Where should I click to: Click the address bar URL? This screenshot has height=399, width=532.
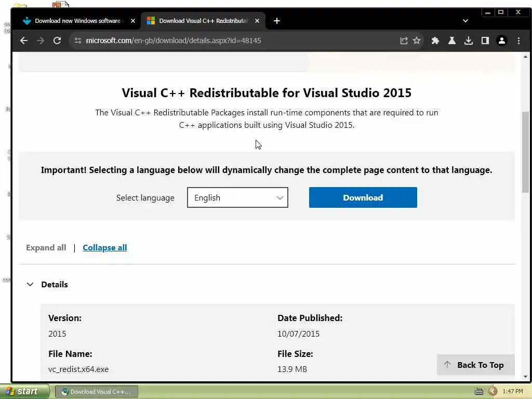pos(174,41)
